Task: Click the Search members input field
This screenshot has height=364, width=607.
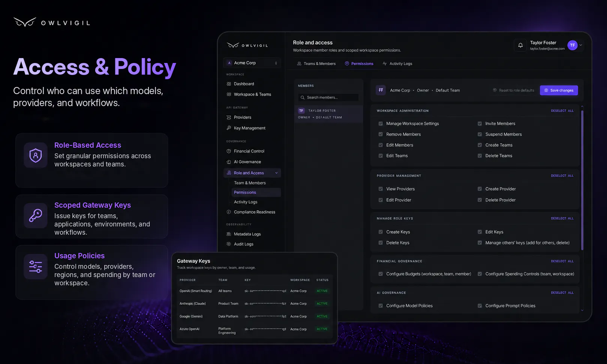Action: click(x=328, y=97)
